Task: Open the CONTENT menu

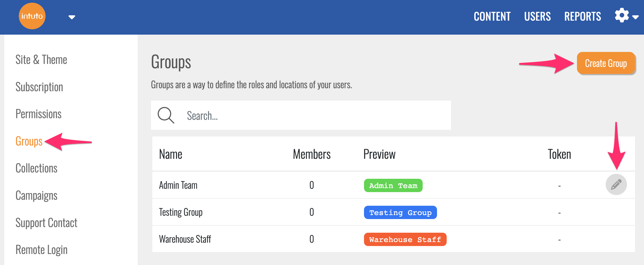Action: (492, 16)
